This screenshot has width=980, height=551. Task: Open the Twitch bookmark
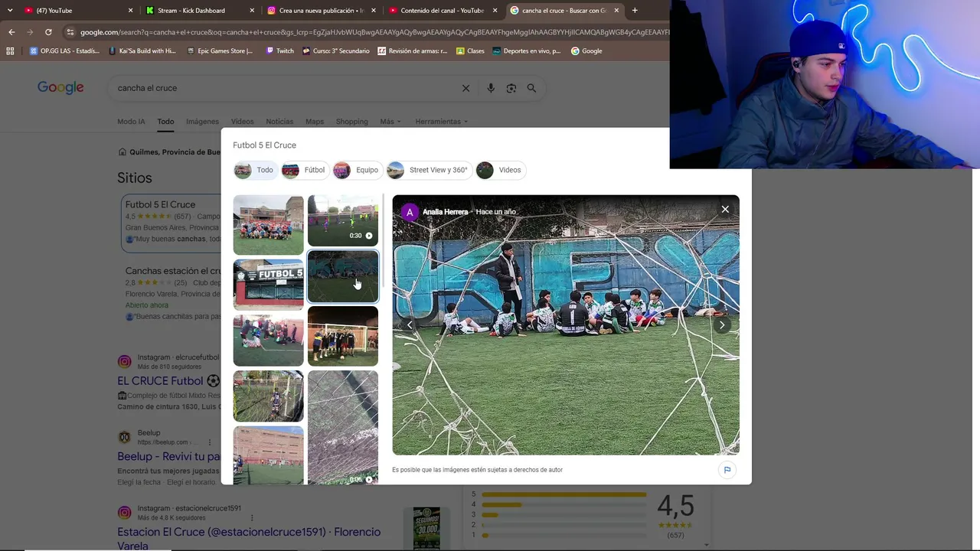coord(279,51)
